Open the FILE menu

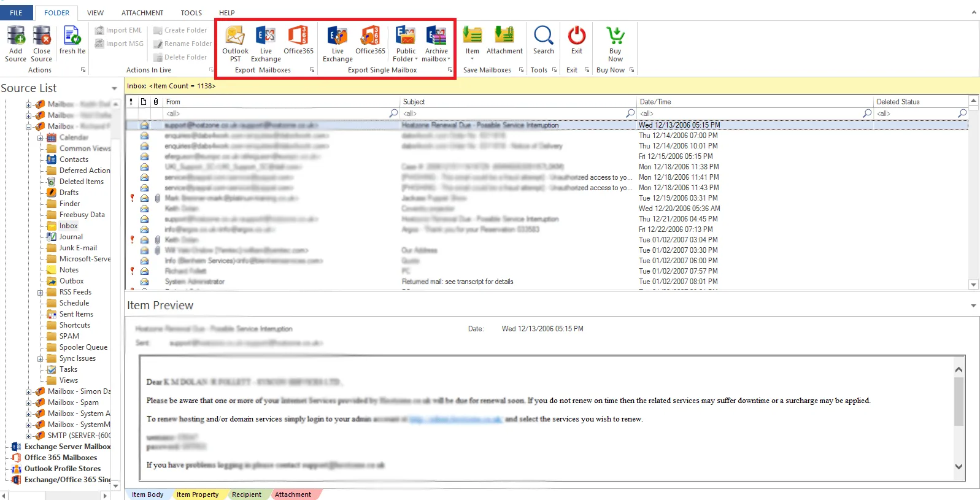click(17, 12)
